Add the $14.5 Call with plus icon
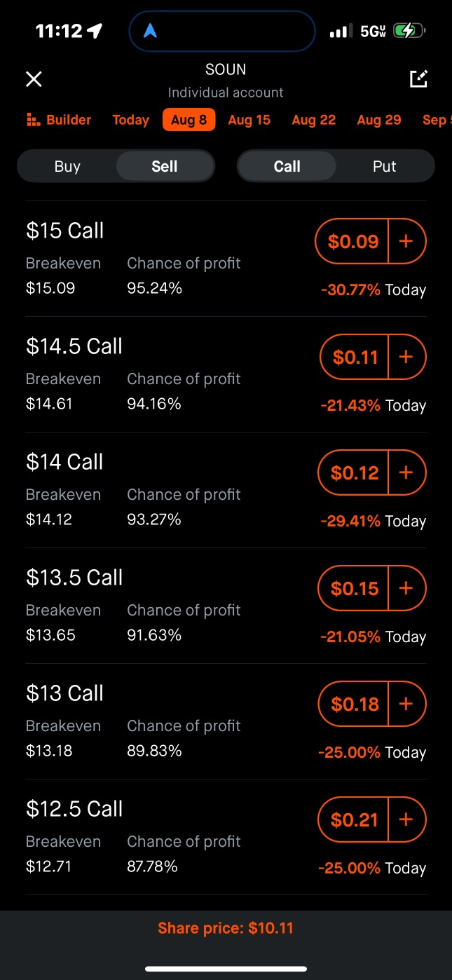Screen dimensions: 452x980 406,357
